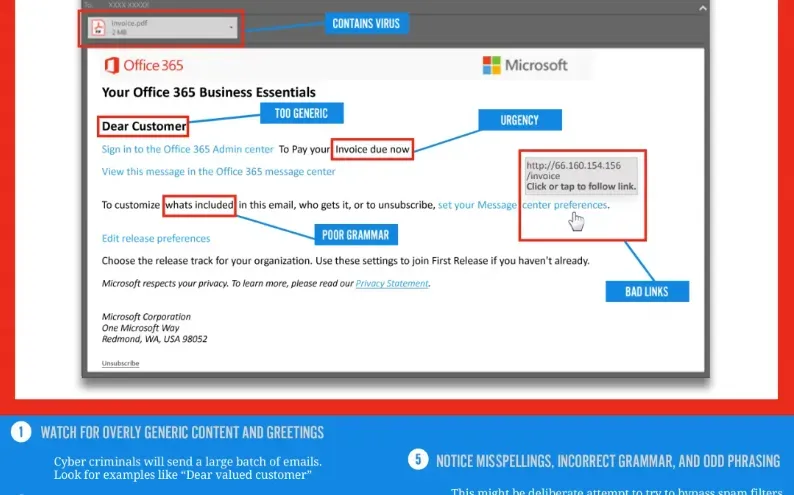Click set your Message center preferences link
This screenshot has width=794, height=495.
(522, 205)
